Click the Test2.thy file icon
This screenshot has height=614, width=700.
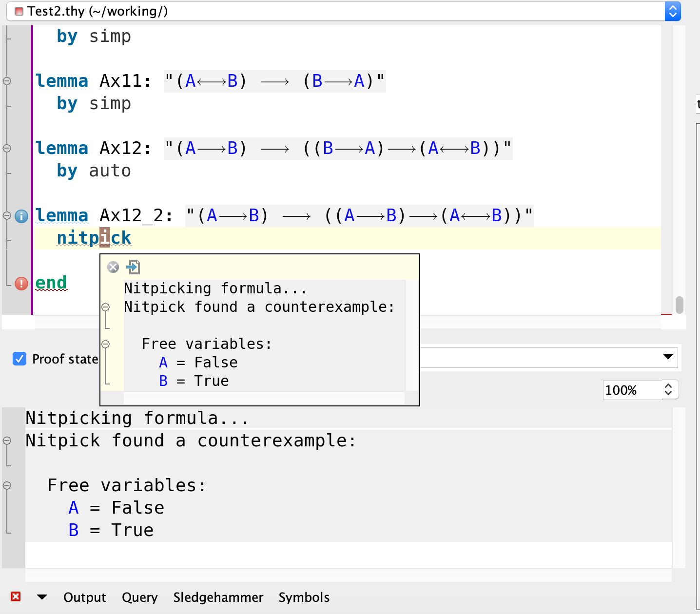click(x=19, y=11)
